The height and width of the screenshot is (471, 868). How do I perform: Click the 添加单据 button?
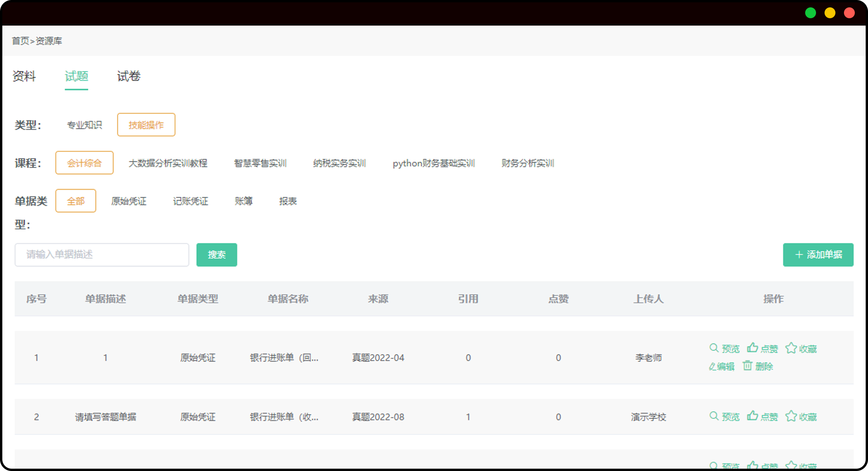click(x=818, y=255)
